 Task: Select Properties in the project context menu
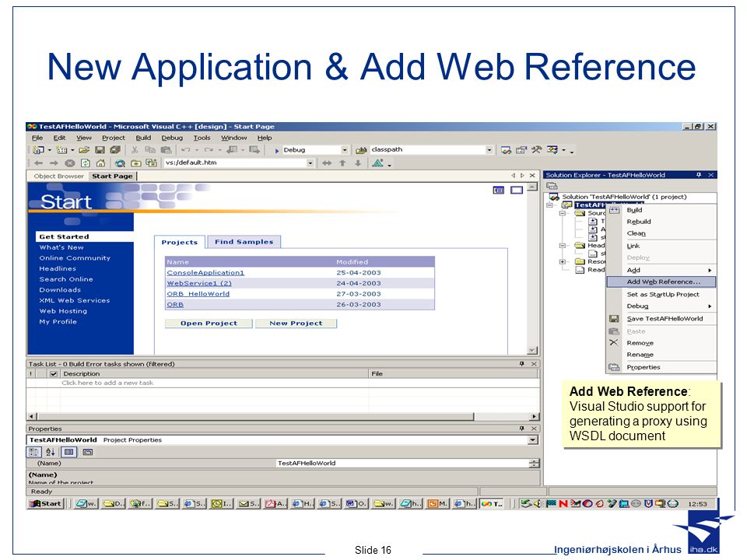(661, 367)
